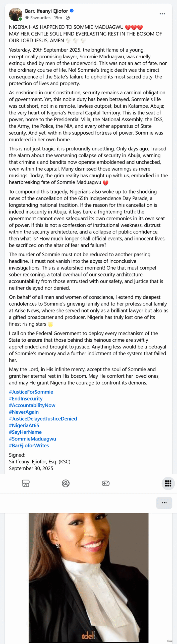Screen dimensions: 177x644
Task: Open the #BarEjioforWrites hashtag
Action: 29,446
